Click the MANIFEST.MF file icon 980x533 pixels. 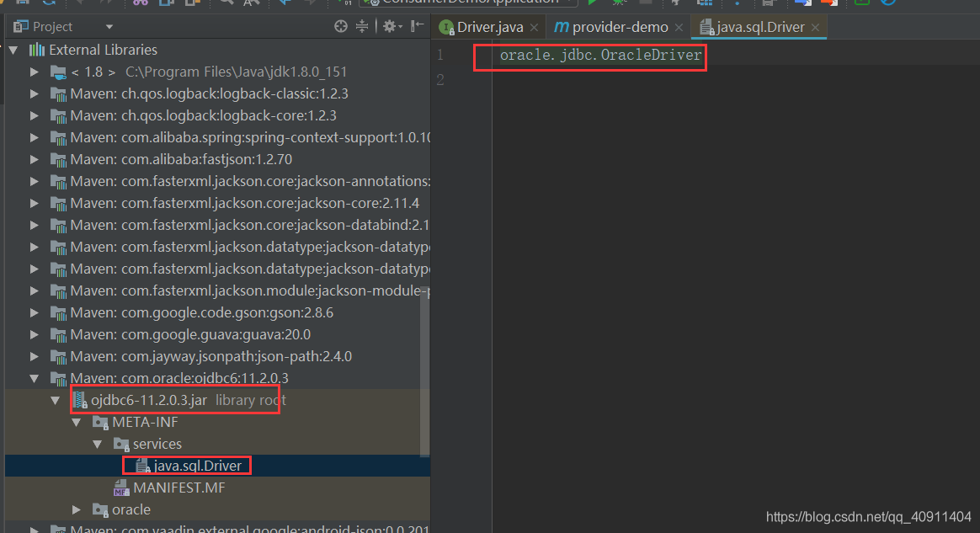121,488
